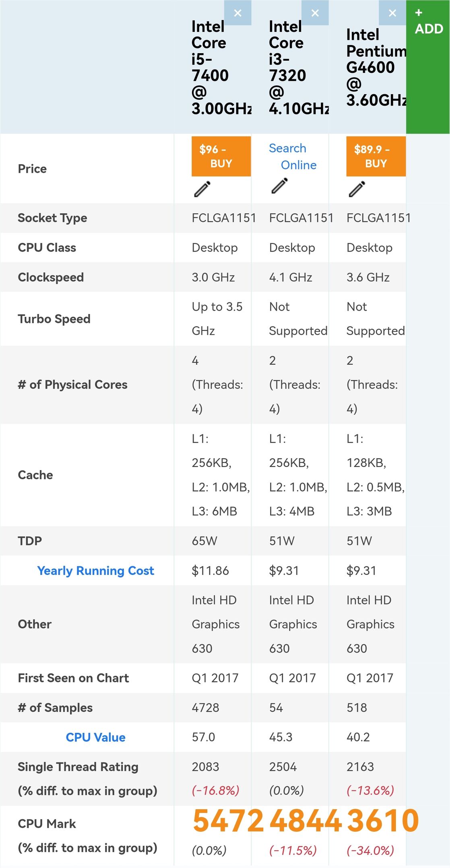
Task: Click the $96 - BUY button
Action: point(221,156)
